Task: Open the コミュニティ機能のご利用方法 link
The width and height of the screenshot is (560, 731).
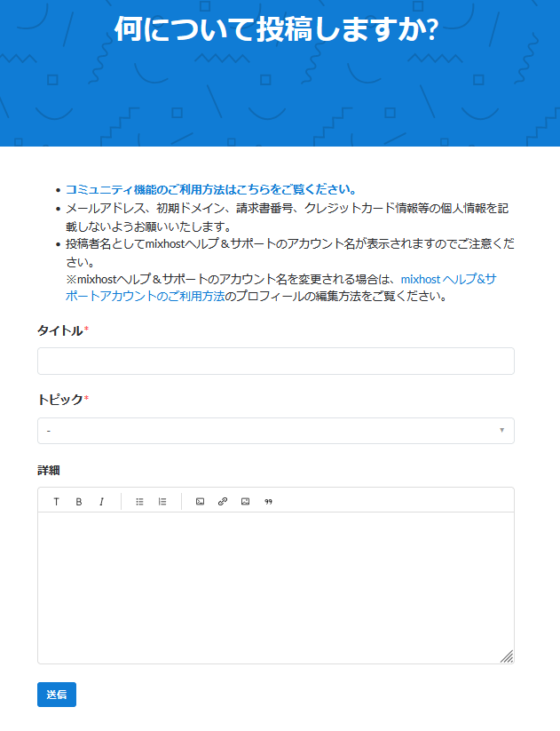Action: click(210, 189)
